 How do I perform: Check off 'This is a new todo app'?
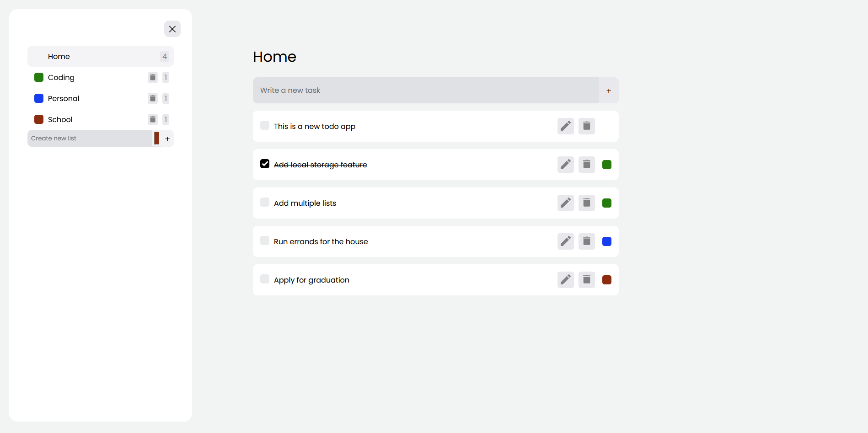265,125
